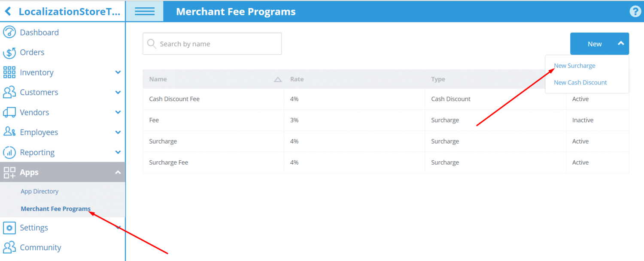This screenshot has height=261, width=644.
Task: Select New Cash Discount from the menu
Action: coord(580,82)
